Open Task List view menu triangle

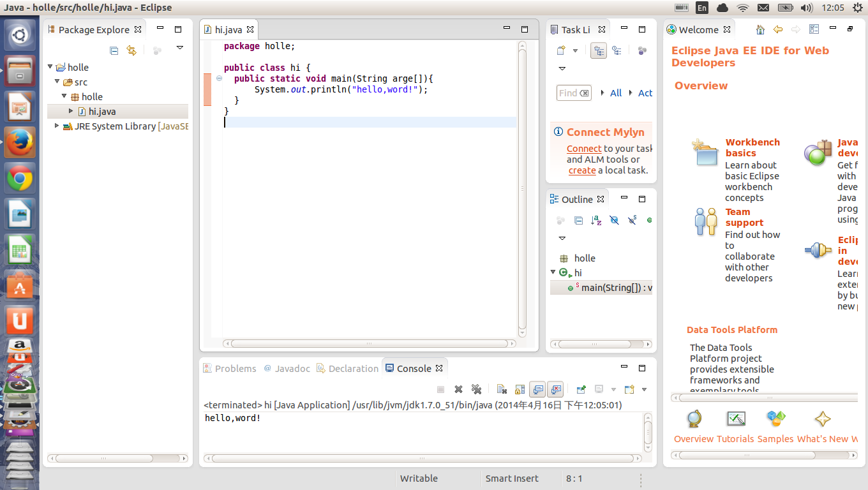tap(562, 68)
